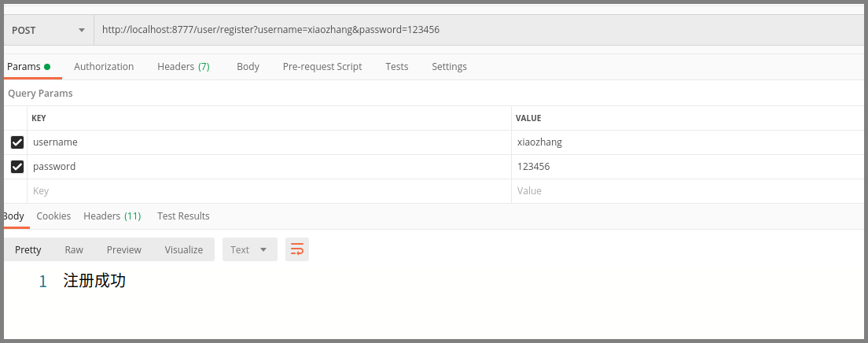Select the response Body tab

(x=14, y=216)
